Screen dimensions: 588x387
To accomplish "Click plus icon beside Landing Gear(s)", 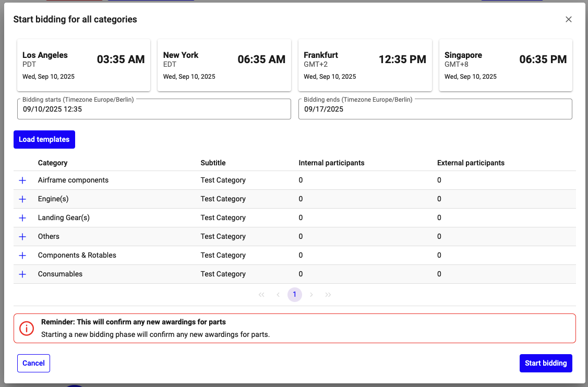I will click(22, 218).
